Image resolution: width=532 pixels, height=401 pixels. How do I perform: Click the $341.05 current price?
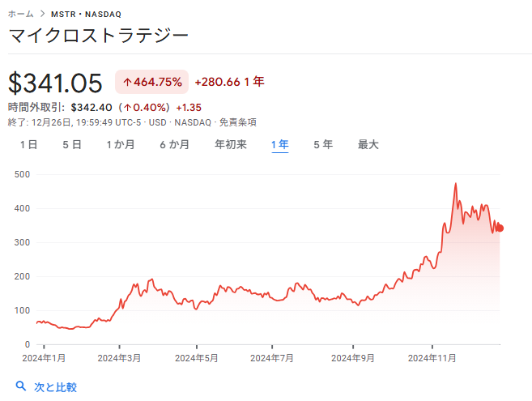click(x=56, y=83)
